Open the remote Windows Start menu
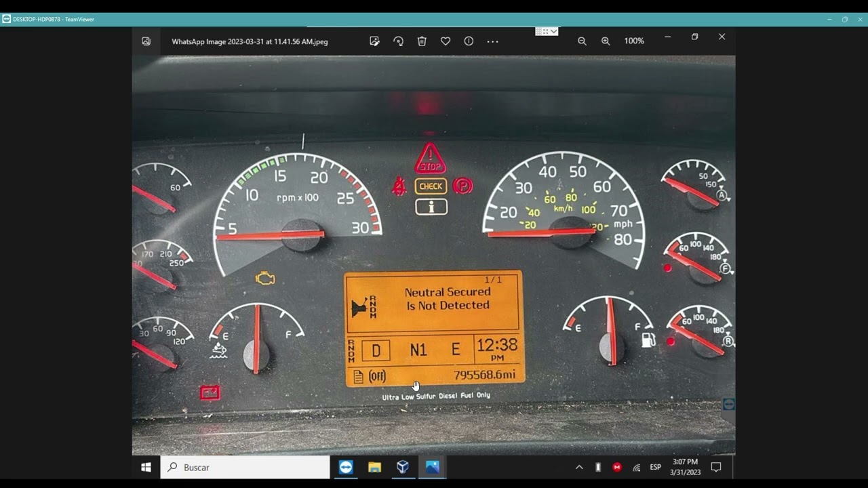 146,467
